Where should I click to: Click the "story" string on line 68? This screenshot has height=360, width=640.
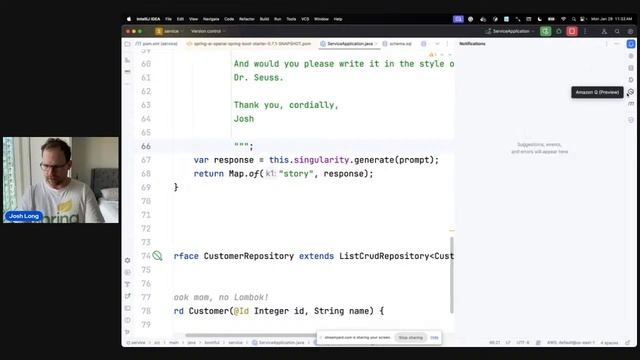click(x=296, y=173)
